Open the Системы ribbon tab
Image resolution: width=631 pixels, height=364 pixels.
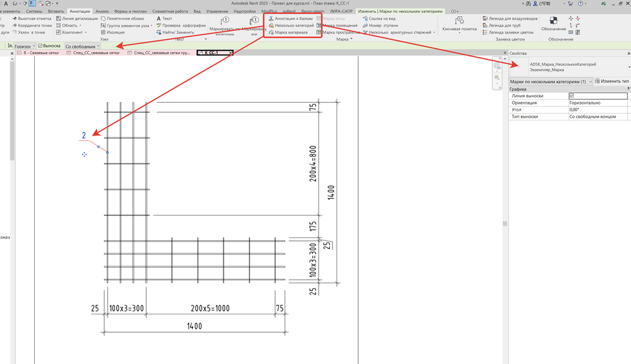pyautogui.click(x=34, y=11)
